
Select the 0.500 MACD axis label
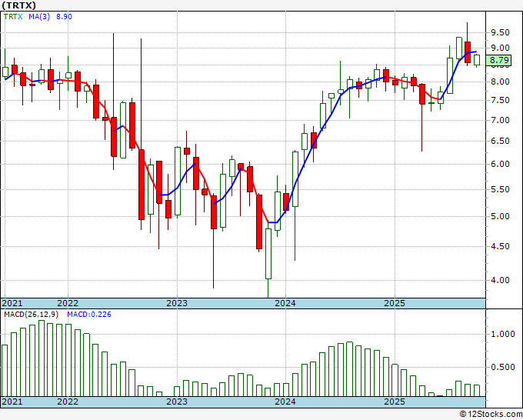503,367
